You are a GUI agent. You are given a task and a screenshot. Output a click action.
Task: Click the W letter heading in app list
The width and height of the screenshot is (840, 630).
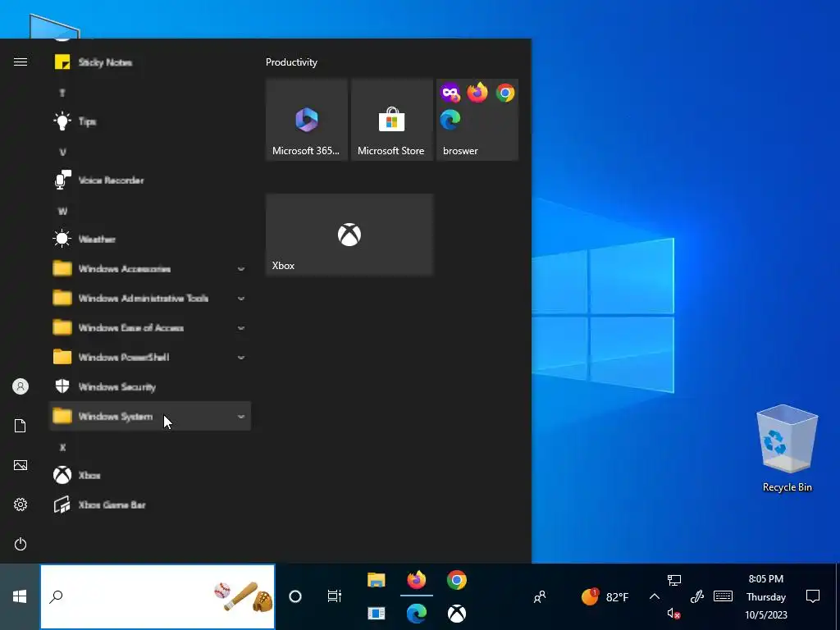(x=62, y=211)
